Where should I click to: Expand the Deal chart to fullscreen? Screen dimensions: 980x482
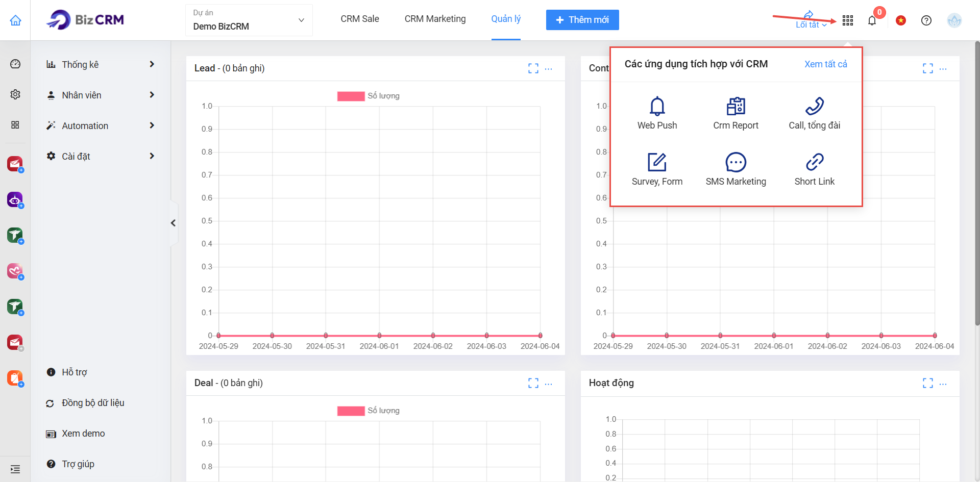[x=533, y=383]
